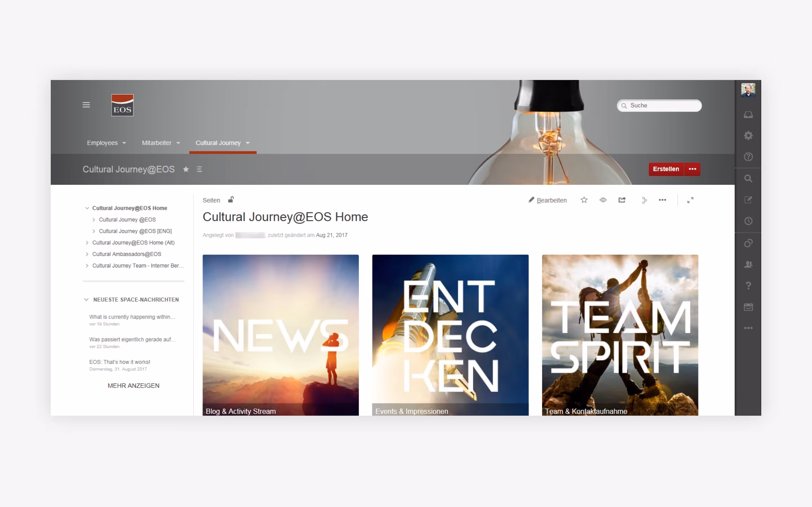
Task: Click Mehr anzeigen link
Action: (133, 386)
